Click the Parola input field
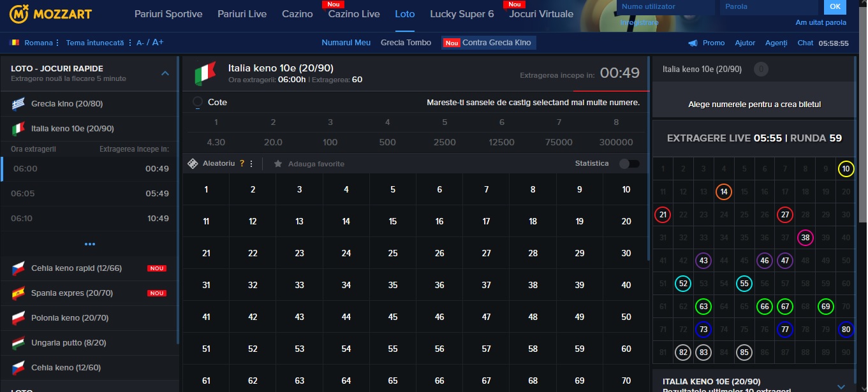868x392 pixels. pyautogui.click(x=769, y=7)
